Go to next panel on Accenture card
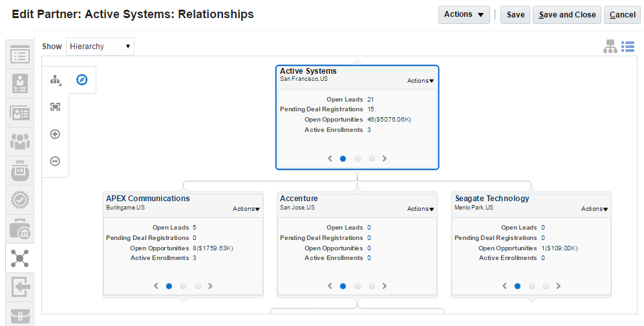This screenshot has width=644, height=326. point(385,286)
